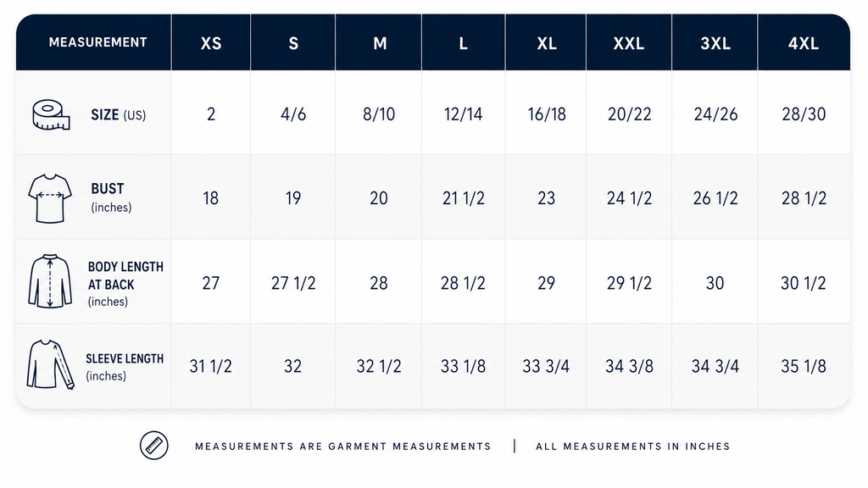Click the 27 1/2 body length for S
This screenshot has height=488, width=868.
[x=293, y=283]
